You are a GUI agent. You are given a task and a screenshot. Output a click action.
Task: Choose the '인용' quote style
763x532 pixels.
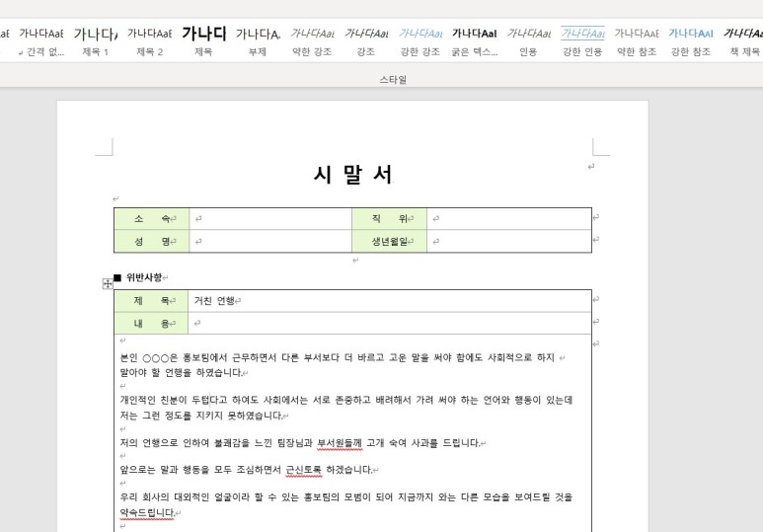pos(528,41)
